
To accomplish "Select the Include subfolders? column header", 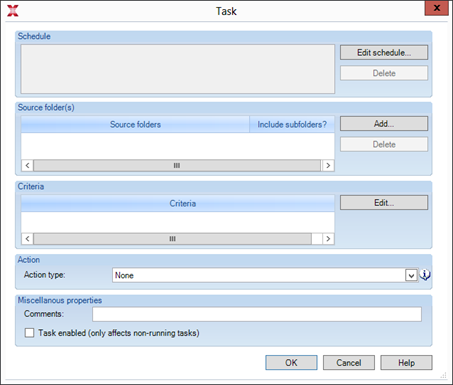I will point(292,124).
